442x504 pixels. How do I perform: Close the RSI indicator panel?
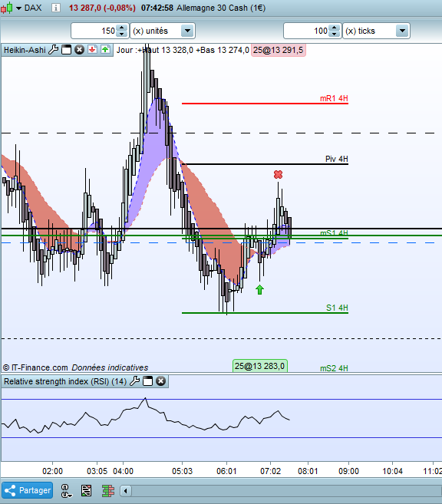click(160, 381)
